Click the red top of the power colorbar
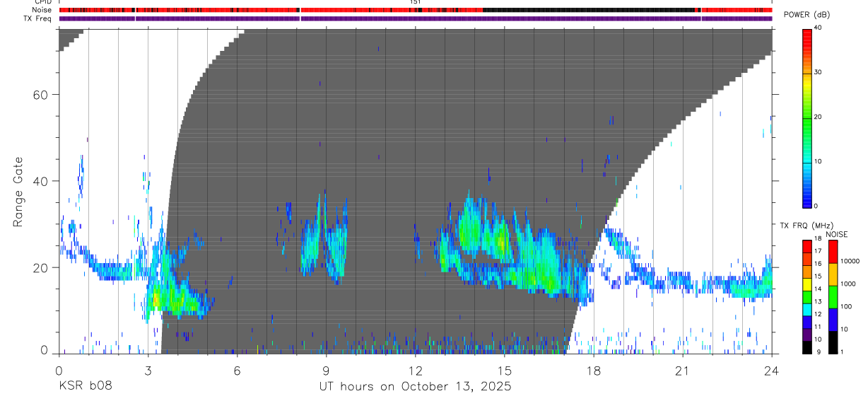The height and width of the screenshot is (401, 868). click(807, 33)
